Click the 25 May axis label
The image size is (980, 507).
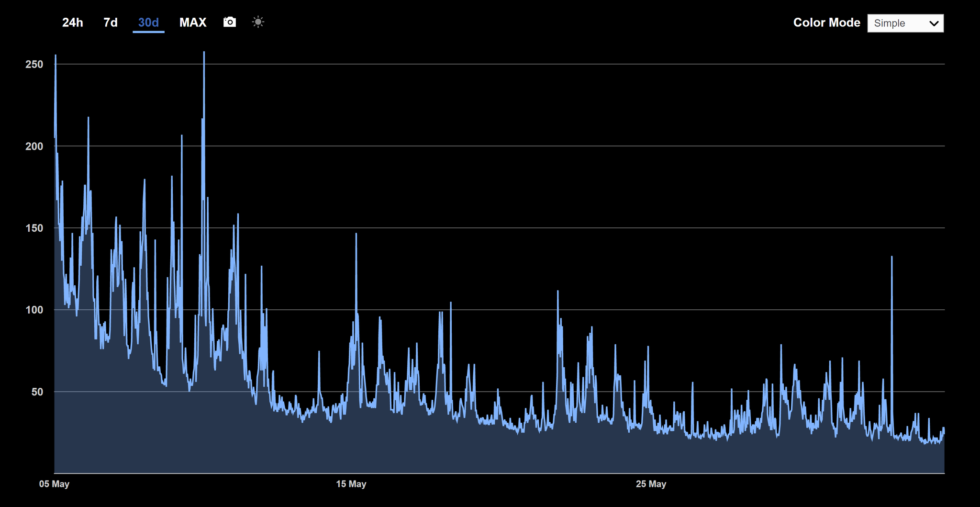(651, 484)
